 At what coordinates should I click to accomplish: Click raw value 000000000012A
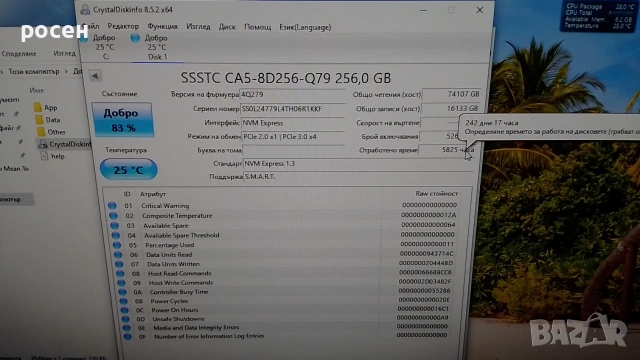[429, 215]
